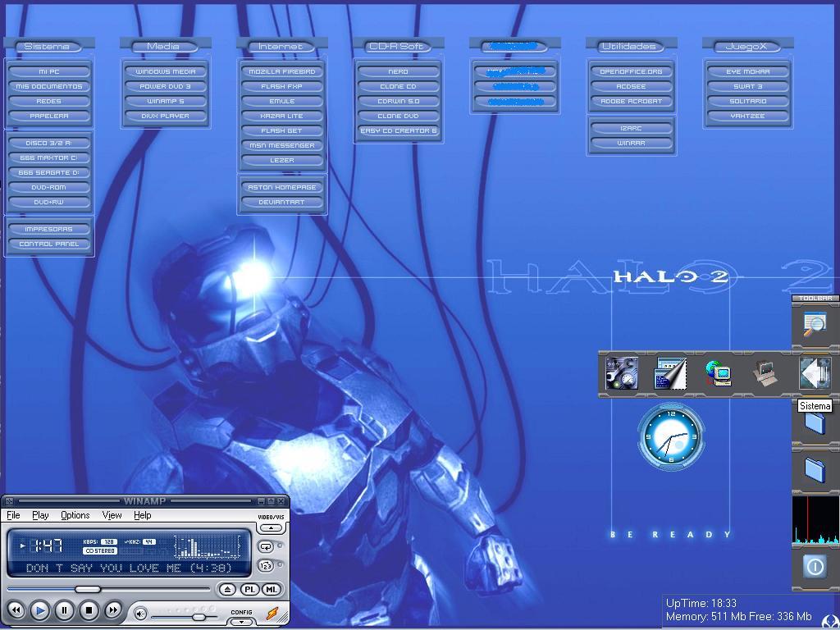The image size is (840, 630).
Task: Launch WinRAR from Utilidades
Action: pyautogui.click(x=632, y=143)
